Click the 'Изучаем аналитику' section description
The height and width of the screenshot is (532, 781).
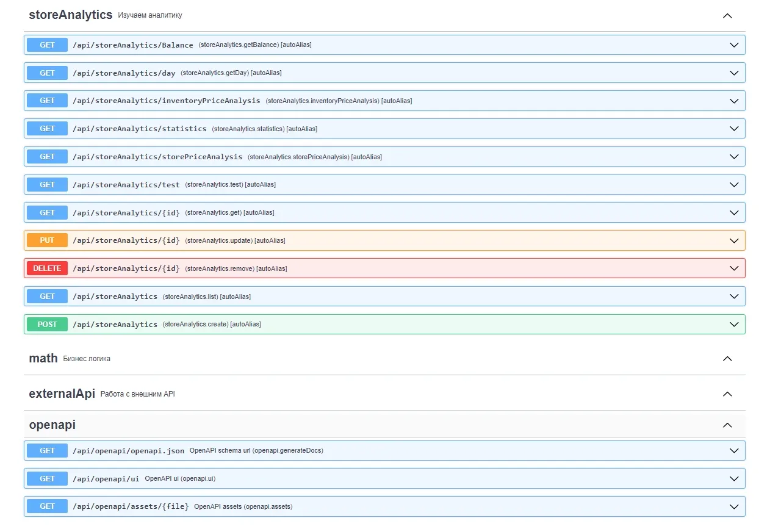pos(150,15)
